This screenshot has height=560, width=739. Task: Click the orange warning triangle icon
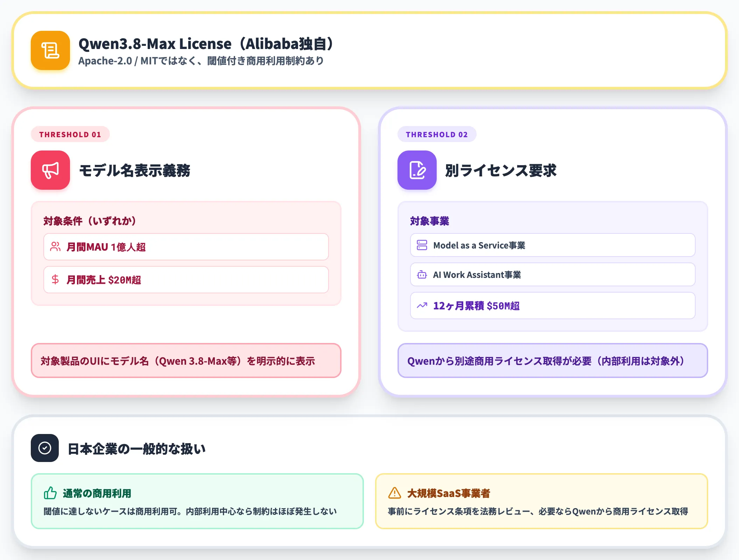395,493
